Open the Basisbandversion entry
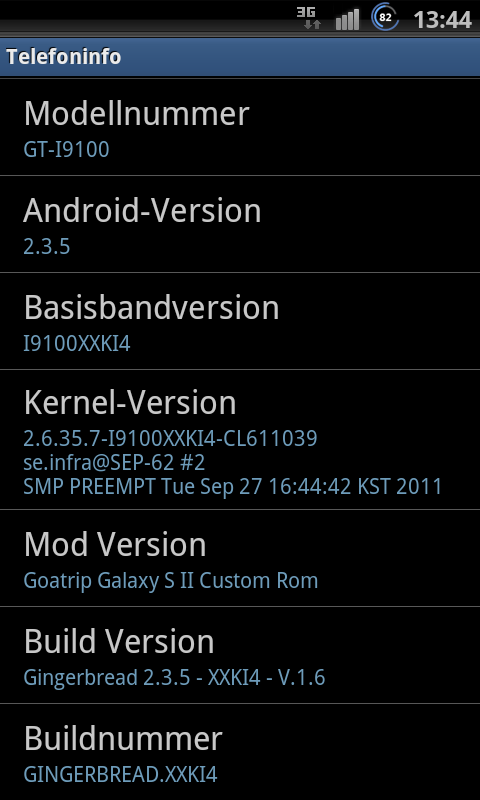Viewport: 480px width, 800px height. [x=240, y=321]
